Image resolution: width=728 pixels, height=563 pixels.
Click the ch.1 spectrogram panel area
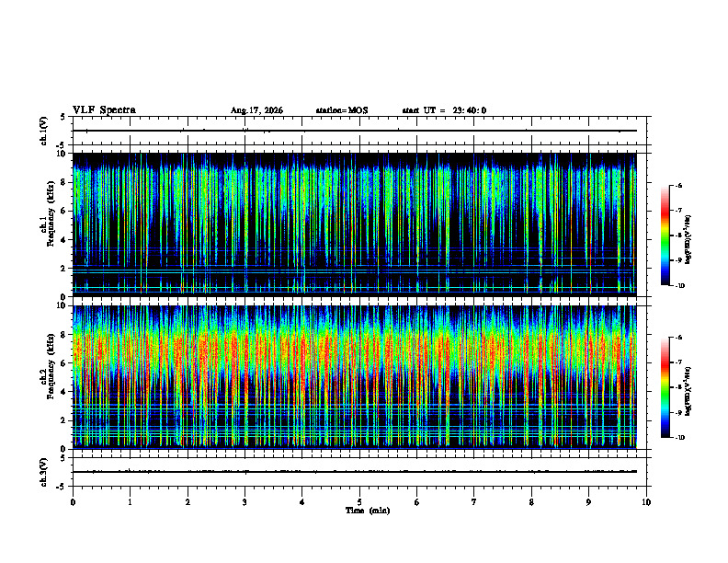click(354, 224)
